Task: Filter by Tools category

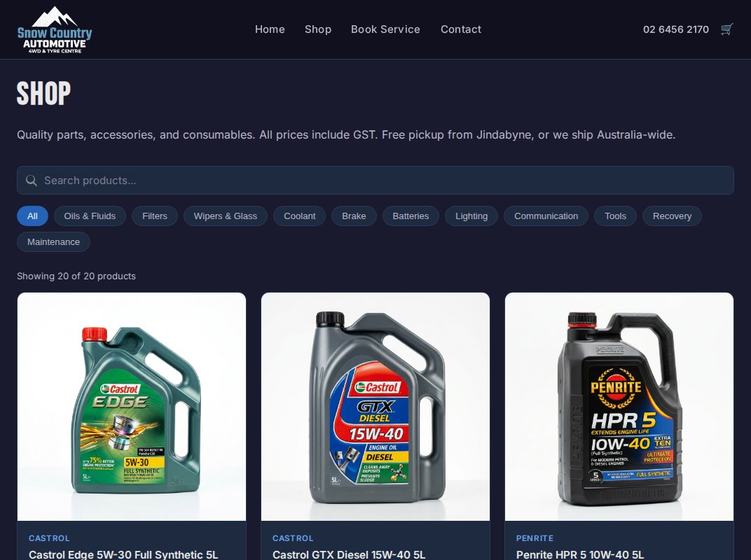Action: click(x=616, y=216)
